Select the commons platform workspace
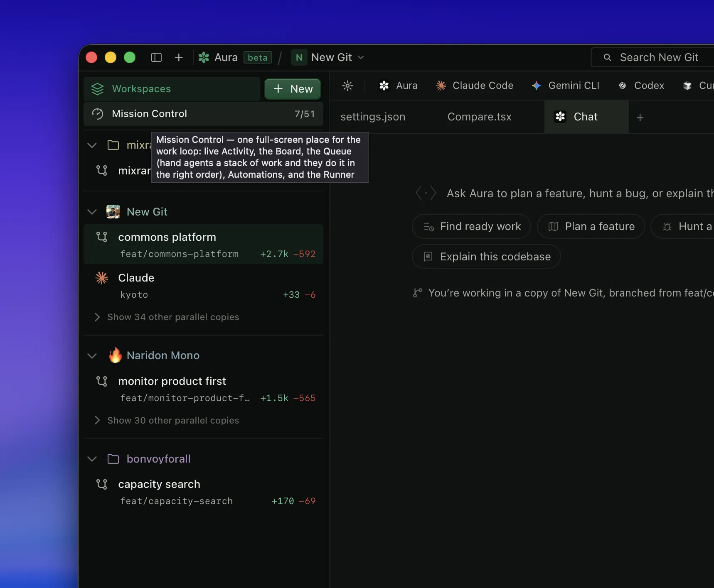Viewport: 714px width, 588px height. point(204,244)
